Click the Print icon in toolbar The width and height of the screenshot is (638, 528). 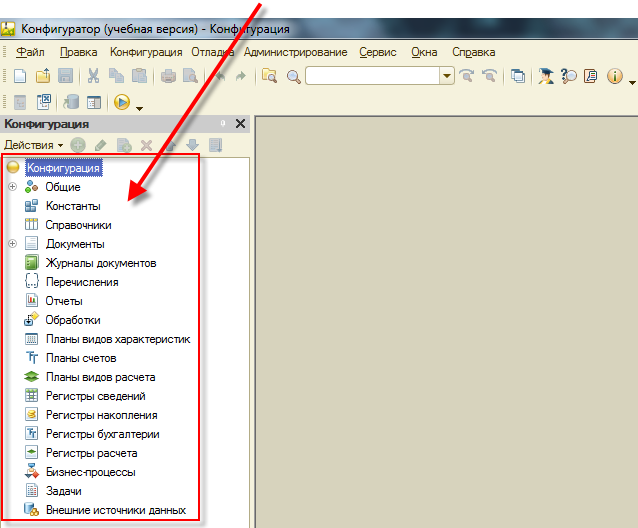(x=167, y=76)
